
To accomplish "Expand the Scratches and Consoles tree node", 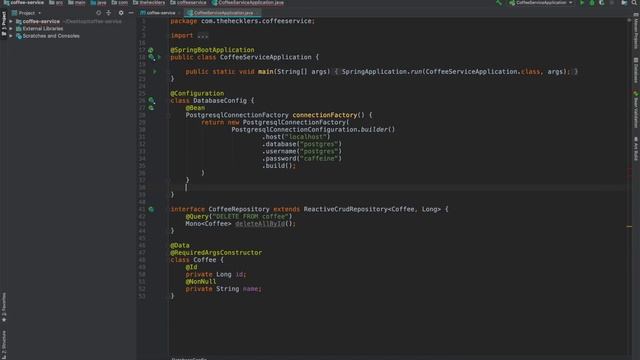I will point(11,36).
